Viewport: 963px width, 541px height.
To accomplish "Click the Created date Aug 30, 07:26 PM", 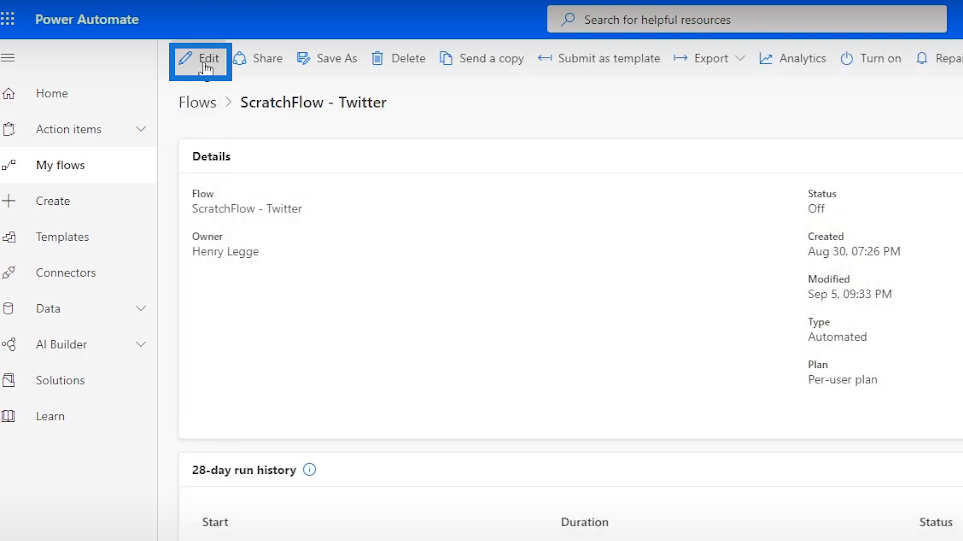I will (854, 251).
